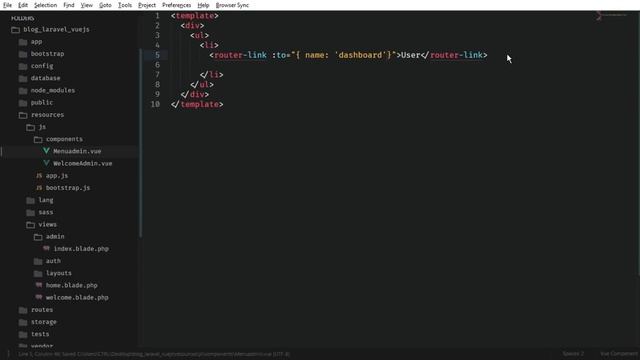Screen dimensions: 640x360
Task: Expand the public folder
Action: [42, 102]
